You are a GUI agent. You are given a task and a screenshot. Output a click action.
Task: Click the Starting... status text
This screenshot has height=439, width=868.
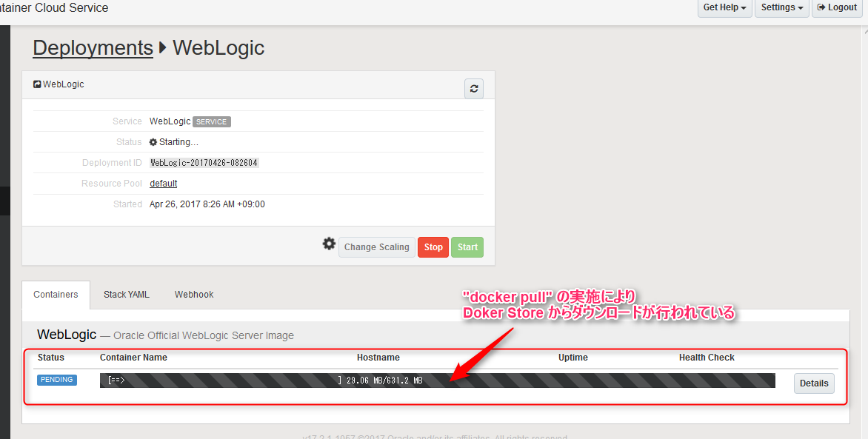click(178, 142)
